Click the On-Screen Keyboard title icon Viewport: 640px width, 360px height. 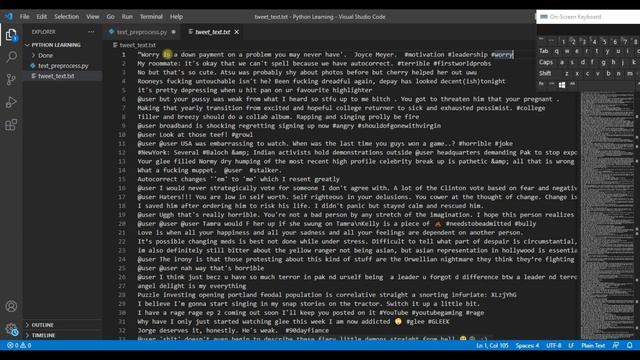click(544, 17)
